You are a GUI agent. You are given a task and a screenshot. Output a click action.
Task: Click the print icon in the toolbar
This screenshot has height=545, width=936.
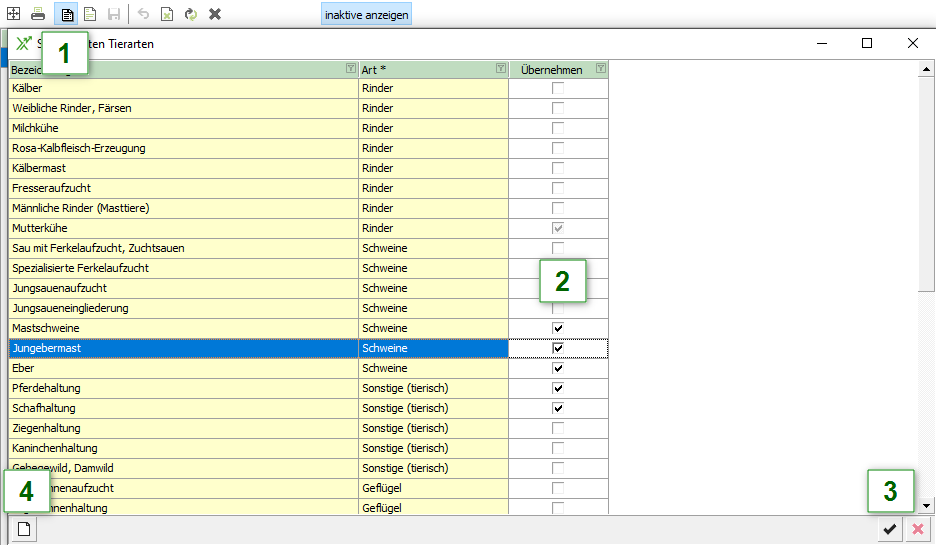coord(37,14)
